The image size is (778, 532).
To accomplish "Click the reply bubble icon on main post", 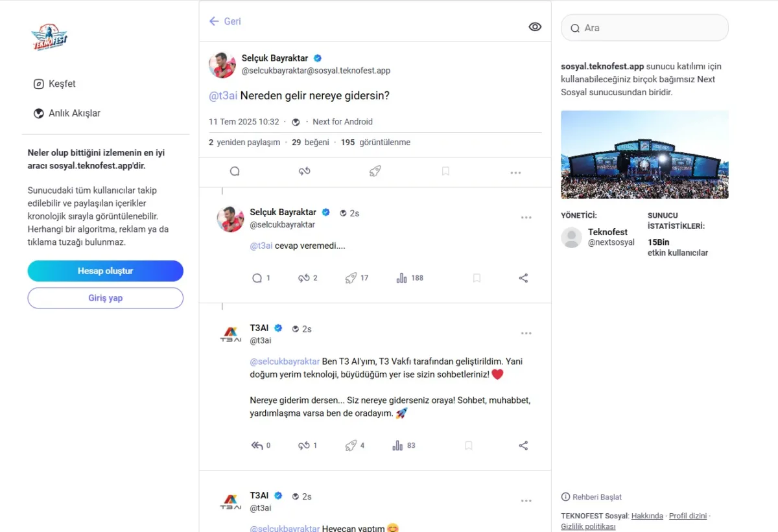I will (235, 171).
